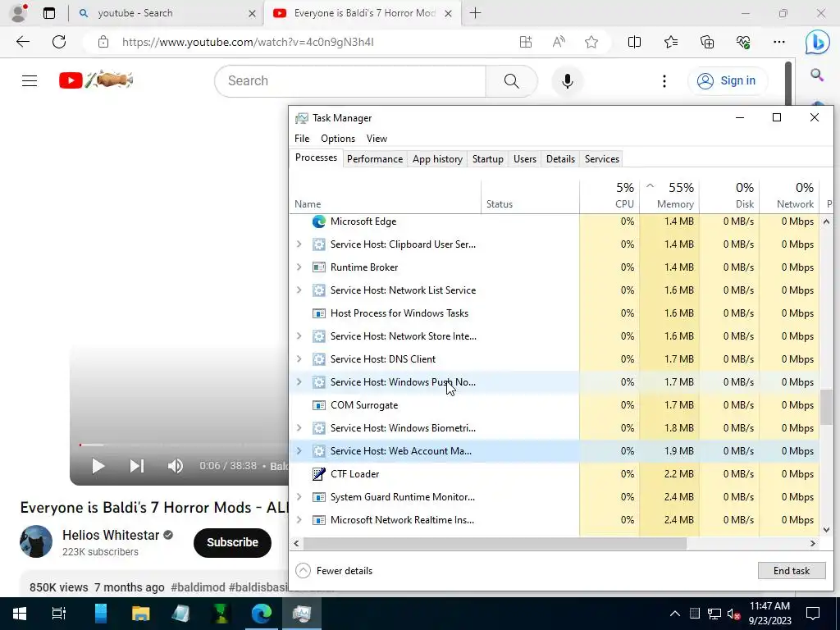Open Task View on the taskbar
Image resolution: width=840 pixels, height=630 pixels.
(x=59, y=614)
